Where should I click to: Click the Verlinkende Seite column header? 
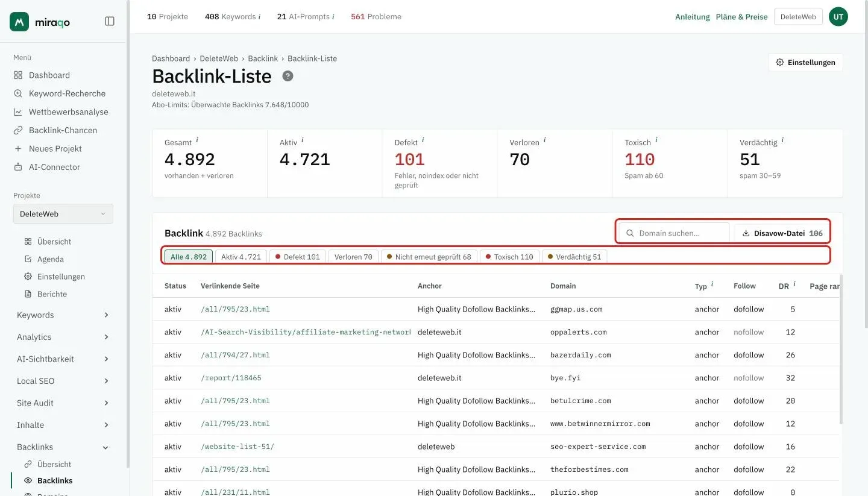[x=230, y=286]
